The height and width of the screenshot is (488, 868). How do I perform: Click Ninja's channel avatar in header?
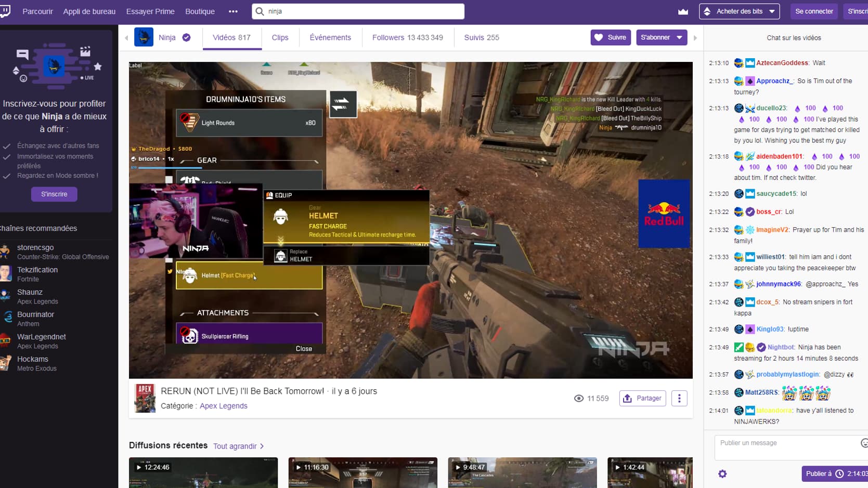pos(144,37)
